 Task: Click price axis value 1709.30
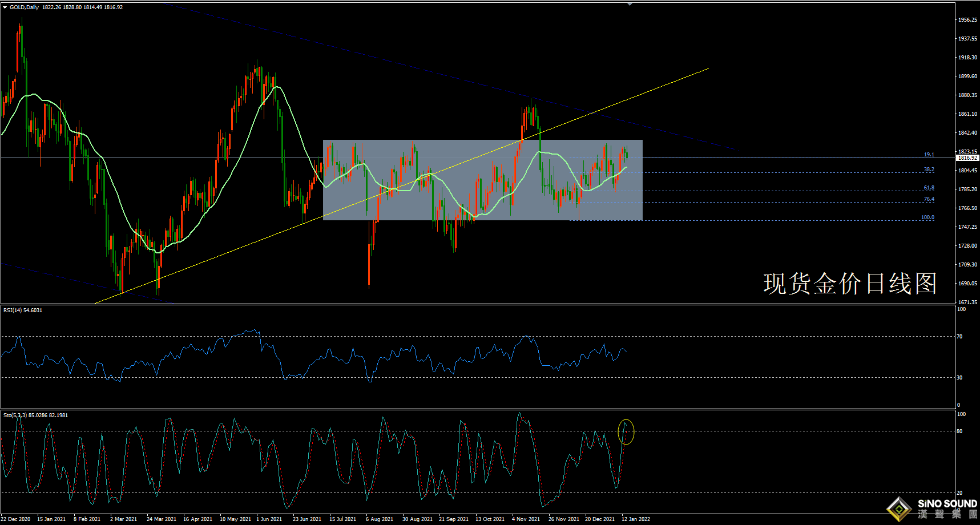(967, 265)
